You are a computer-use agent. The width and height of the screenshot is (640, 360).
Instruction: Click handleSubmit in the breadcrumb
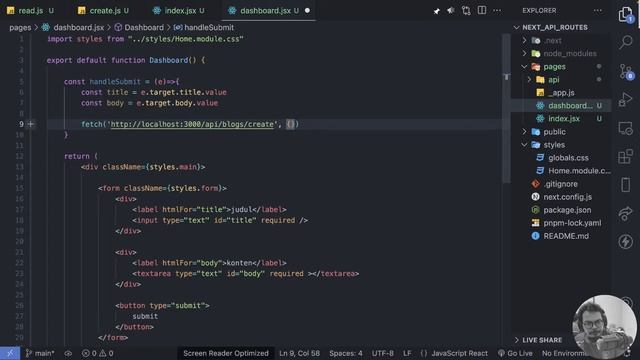point(209,27)
